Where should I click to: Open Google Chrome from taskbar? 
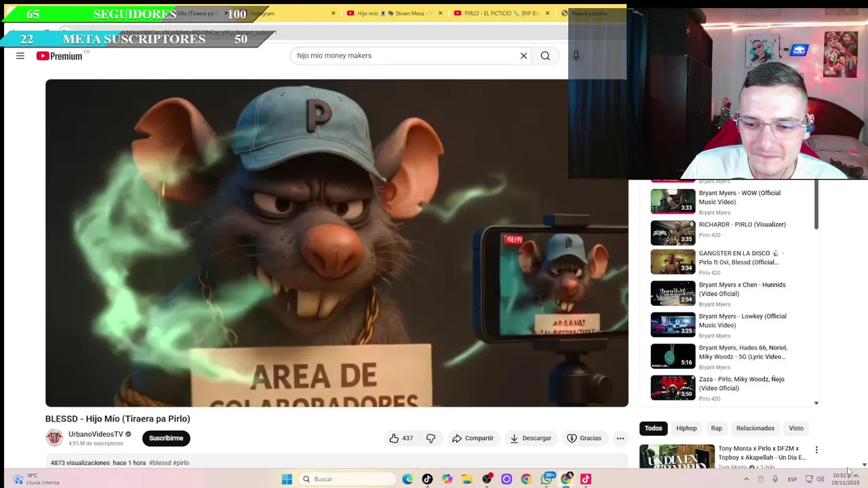(x=526, y=479)
